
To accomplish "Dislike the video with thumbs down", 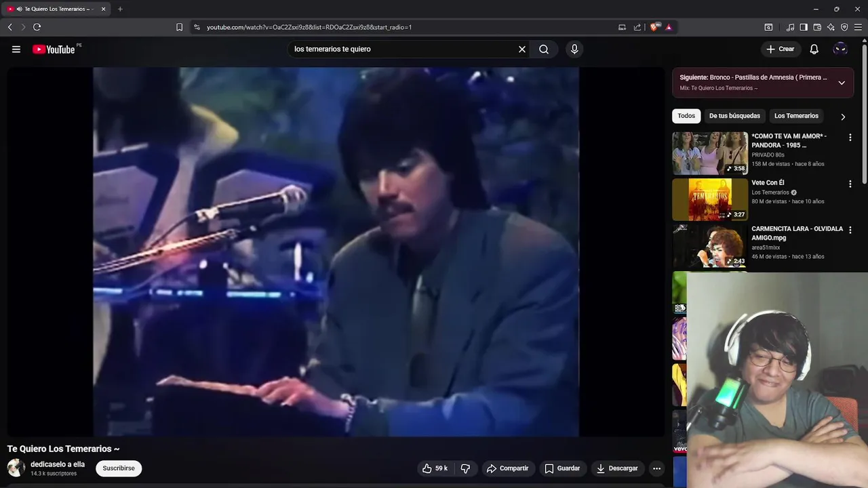I will pos(465,468).
